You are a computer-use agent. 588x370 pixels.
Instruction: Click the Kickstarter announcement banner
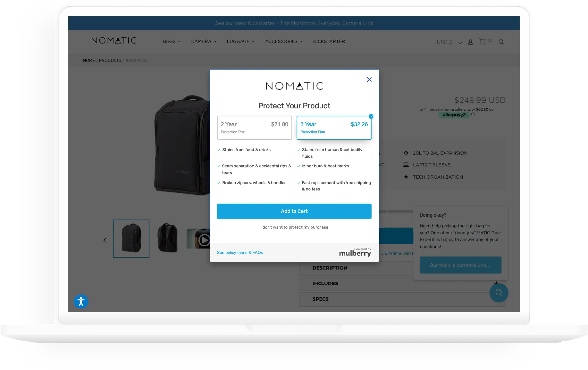(x=294, y=23)
